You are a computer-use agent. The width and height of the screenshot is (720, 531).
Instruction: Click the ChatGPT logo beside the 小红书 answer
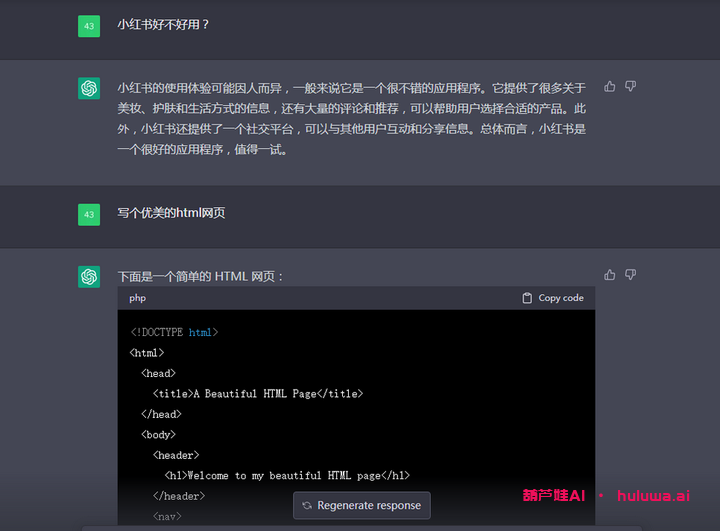[89, 88]
